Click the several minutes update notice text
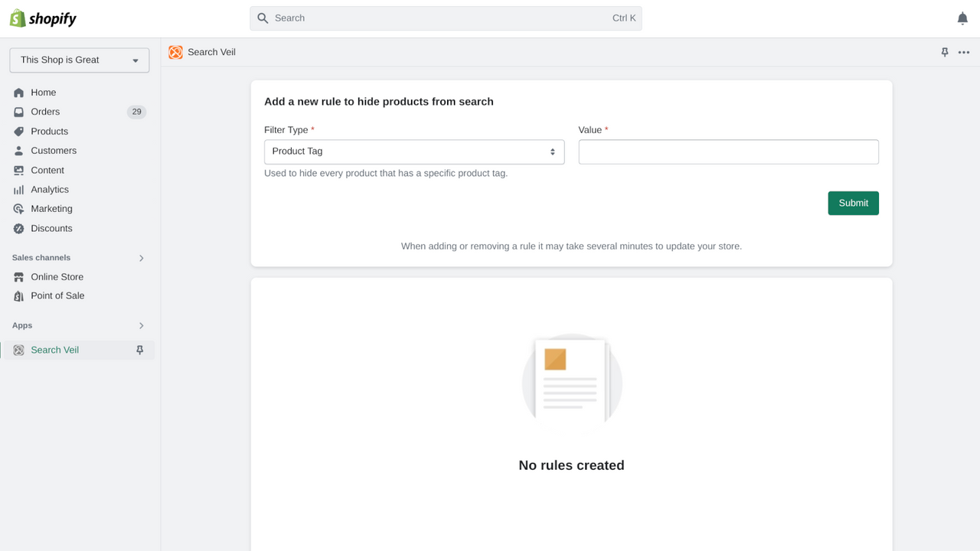Viewport: 980px width, 551px height. (x=571, y=246)
